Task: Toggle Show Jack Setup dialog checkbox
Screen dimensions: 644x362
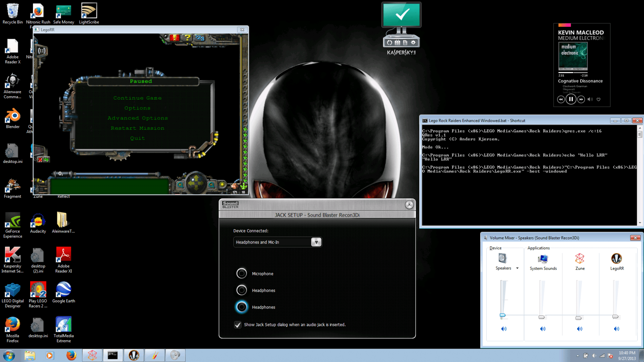Action: pyautogui.click(x=238, y=325)
